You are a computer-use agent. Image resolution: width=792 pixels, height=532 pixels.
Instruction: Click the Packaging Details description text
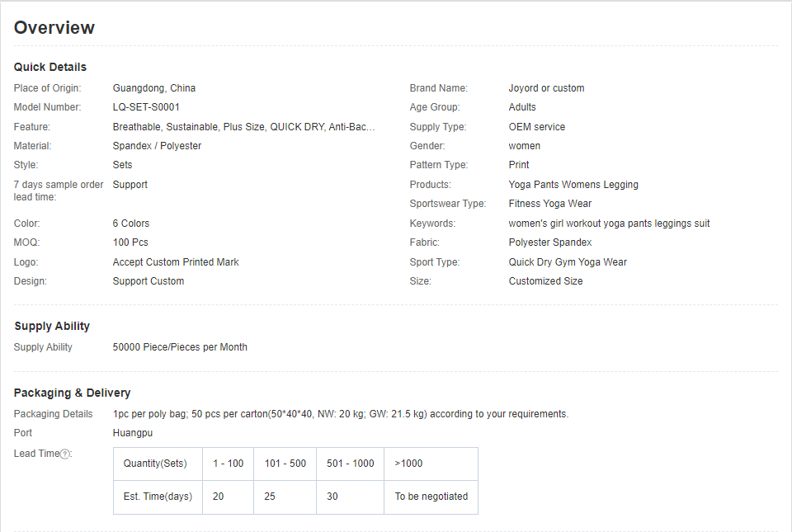click(x=341, y=414)
